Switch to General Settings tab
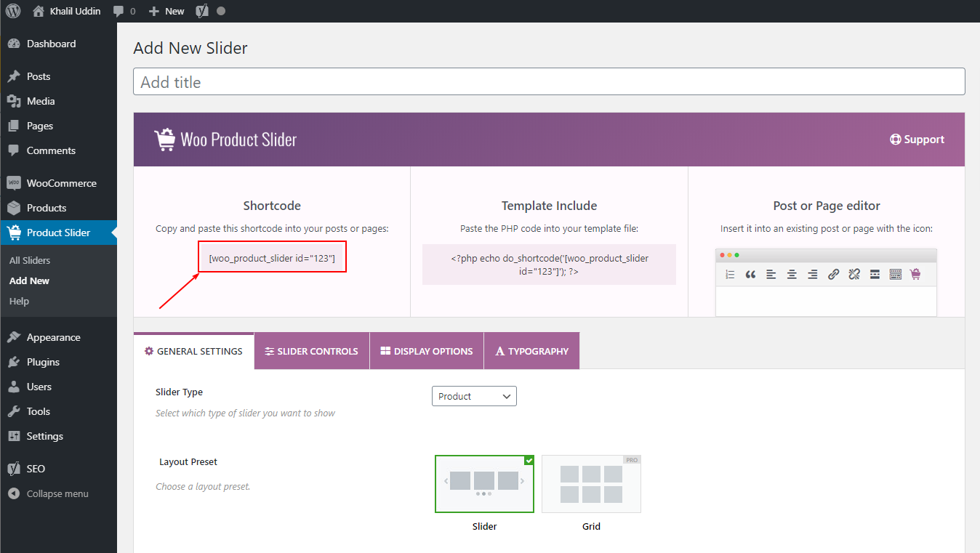The width and height of the screenshot is (980, 553). (x=193, y=351)
